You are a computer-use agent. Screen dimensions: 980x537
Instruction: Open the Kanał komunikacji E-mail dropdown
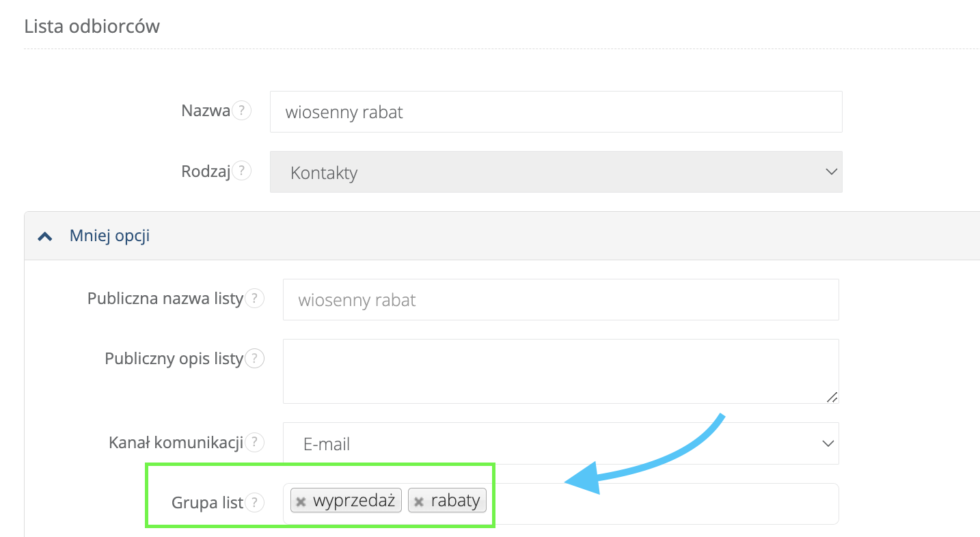coord(560,443)
